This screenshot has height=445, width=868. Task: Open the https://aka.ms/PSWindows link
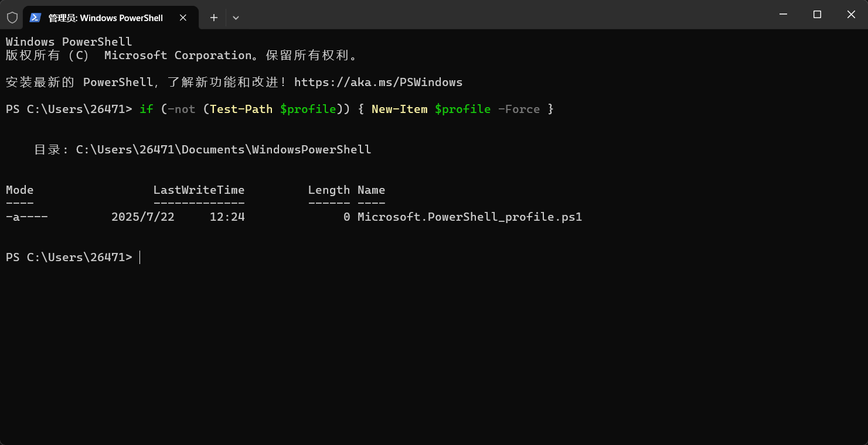coord(379,82)
